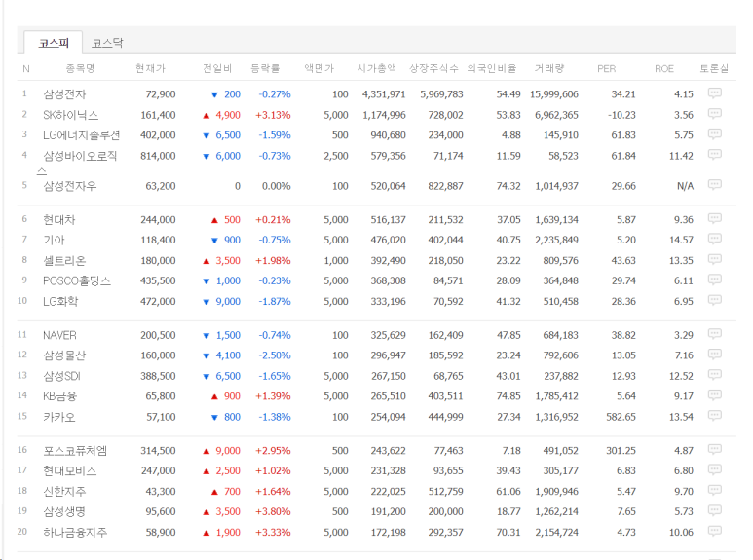
Task: Open 포스코퓨처엠 discussion room icon
Action: (715, 450)
